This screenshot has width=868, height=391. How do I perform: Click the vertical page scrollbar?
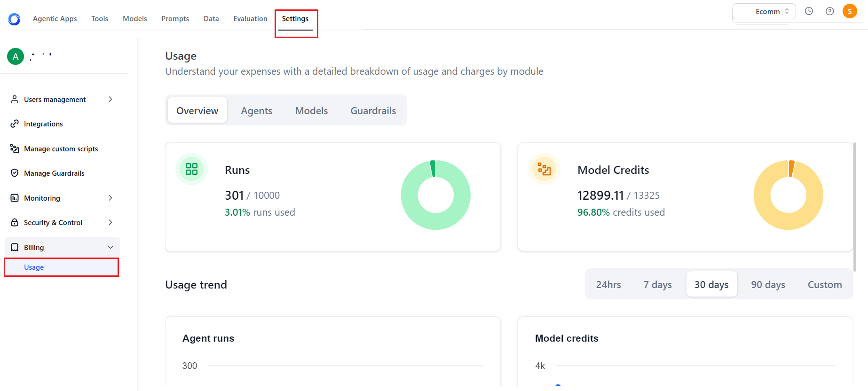coord(854,207)
